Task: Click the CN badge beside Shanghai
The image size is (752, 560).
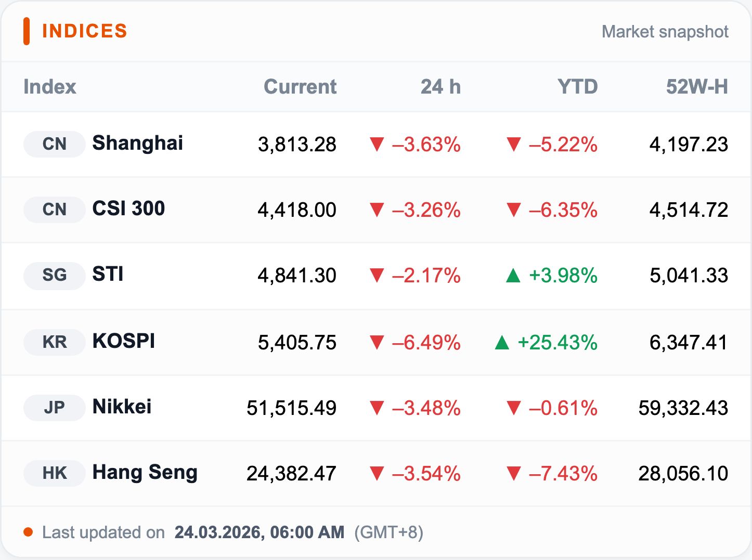Action: point(54,144)
